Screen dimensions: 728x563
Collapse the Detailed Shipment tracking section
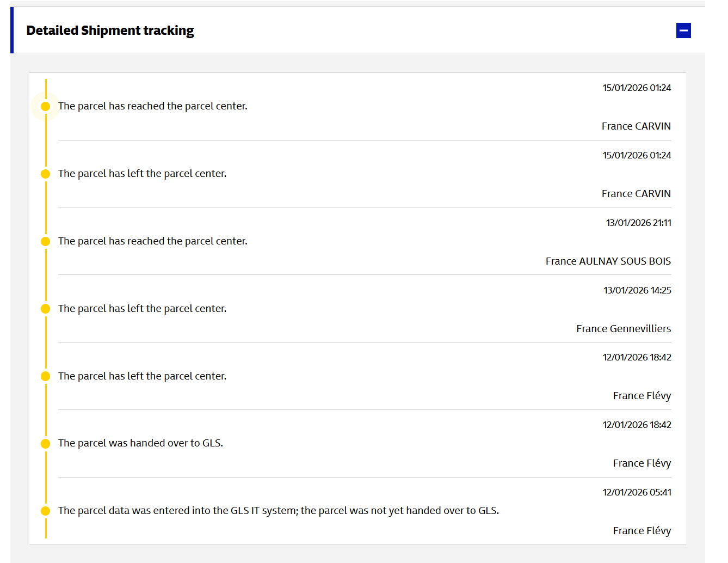pyautogui.click(x=683, y=30)
